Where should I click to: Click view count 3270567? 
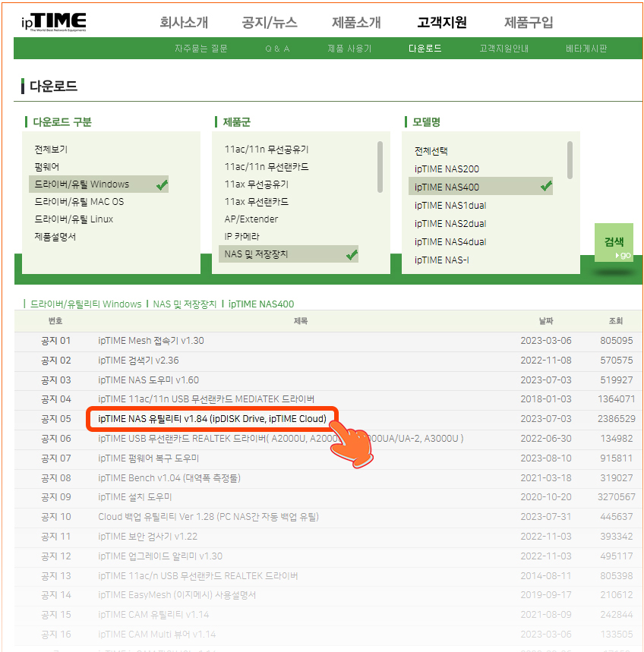(x=617, y=497)
